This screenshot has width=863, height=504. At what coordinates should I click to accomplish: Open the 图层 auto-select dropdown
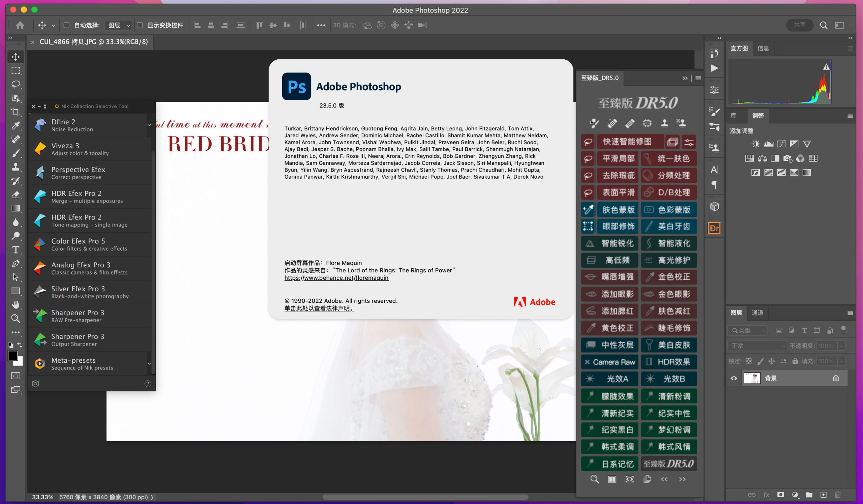[118, 25]
